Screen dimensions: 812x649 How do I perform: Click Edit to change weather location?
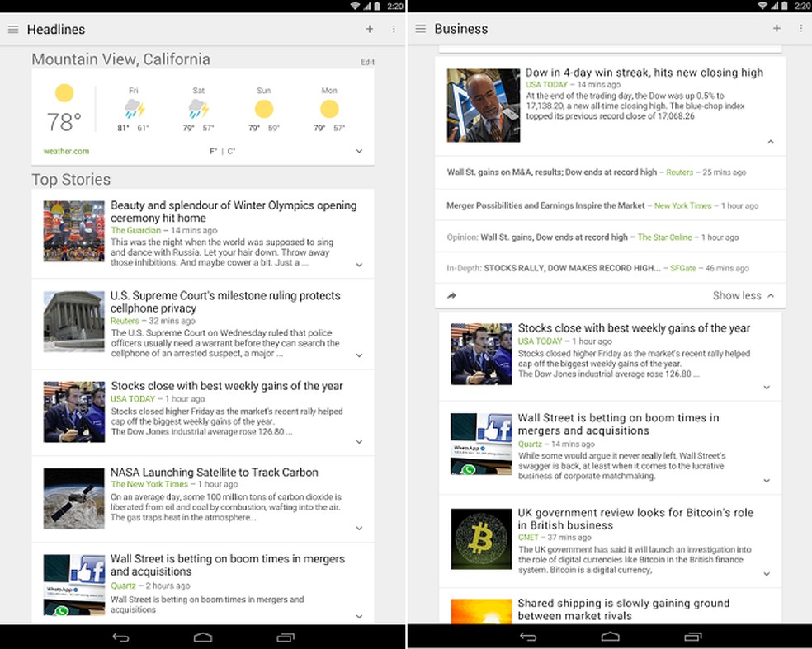click(367, 61)
